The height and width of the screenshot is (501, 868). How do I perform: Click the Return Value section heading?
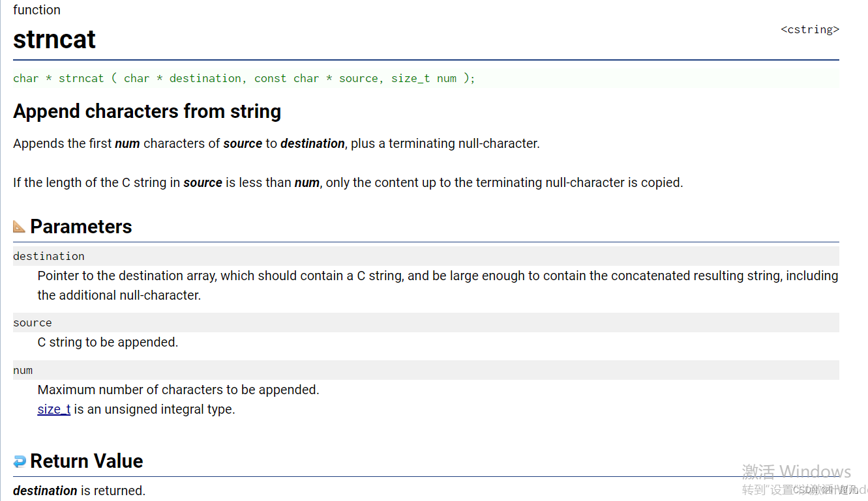86,461
